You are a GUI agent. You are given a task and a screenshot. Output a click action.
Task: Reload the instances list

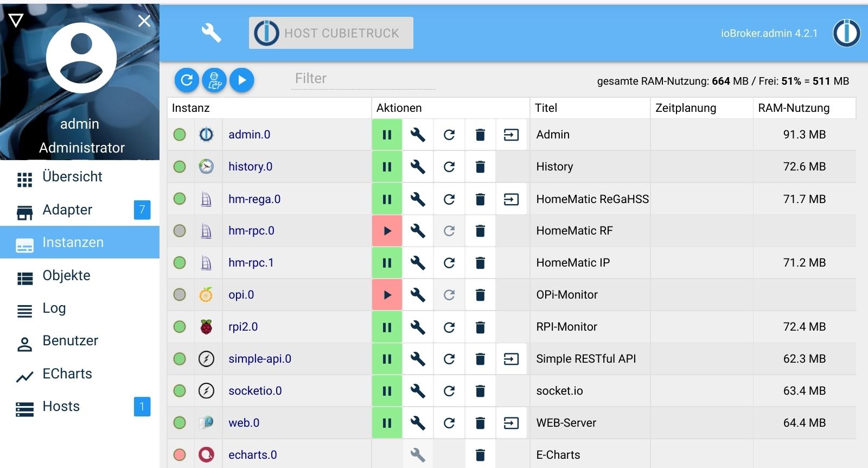(x=187, y=80)
